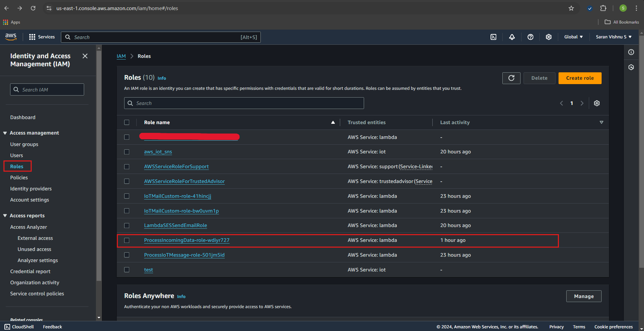Collapse the Access management section
The height and width of the screenshot is (331, 644).
(x=5, y=133)
